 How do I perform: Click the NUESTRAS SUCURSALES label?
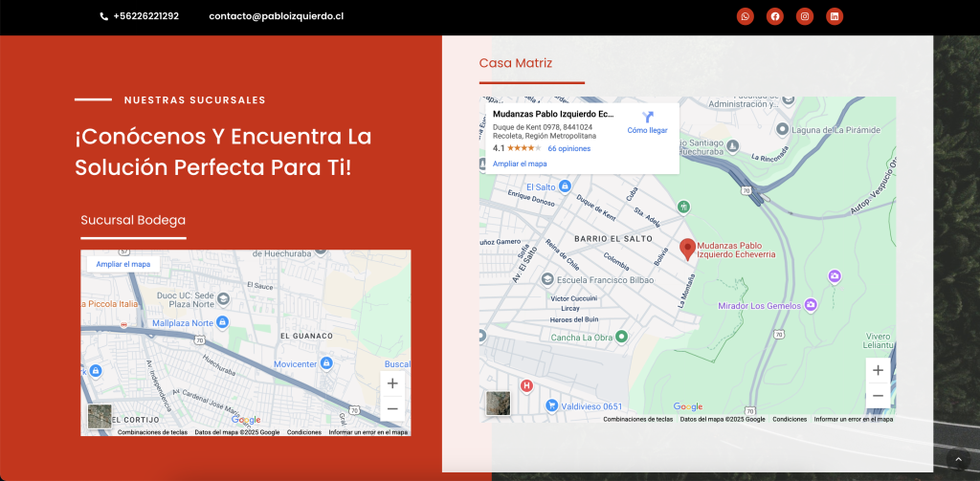point(195,100)
